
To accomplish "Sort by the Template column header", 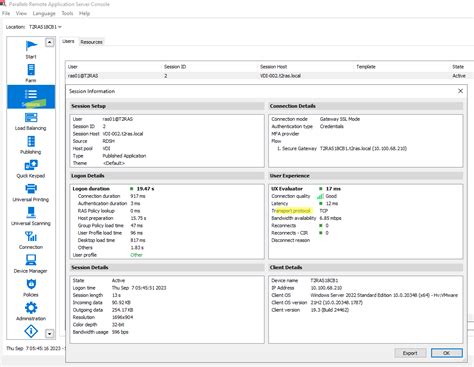I will pos(366,67).
